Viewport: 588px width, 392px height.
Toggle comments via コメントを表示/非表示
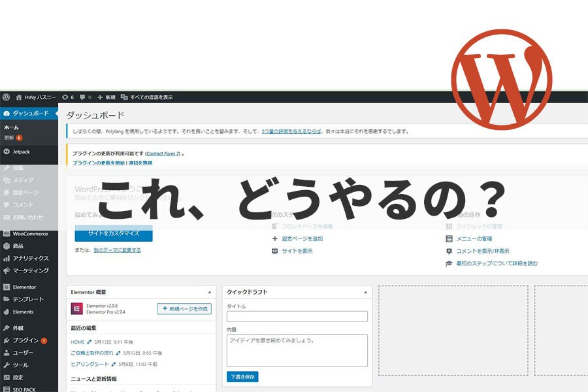click(x=483, y=251)
